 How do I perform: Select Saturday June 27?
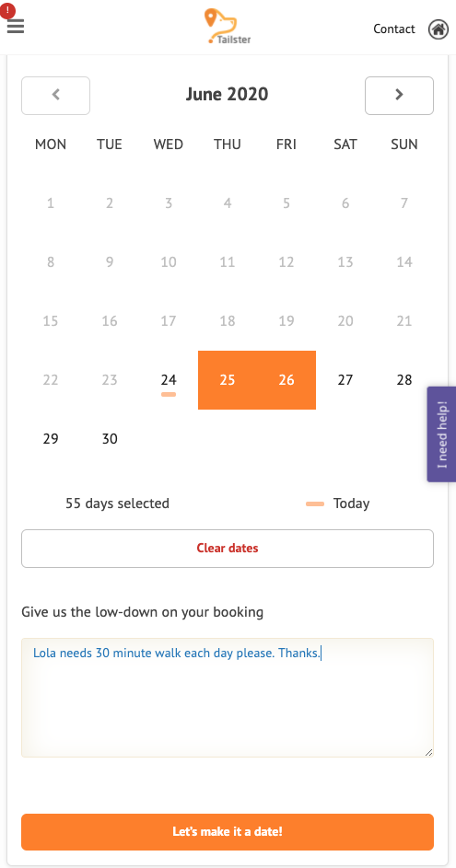click(x=345, y=380)
